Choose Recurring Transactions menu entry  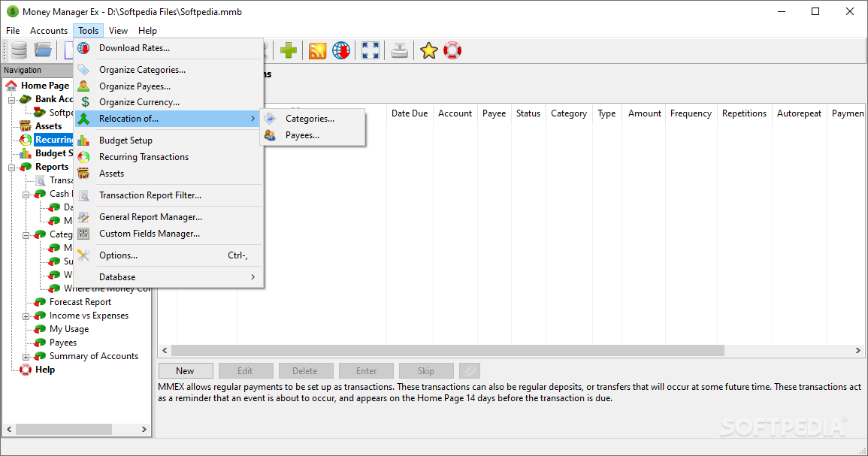point(169,156)
